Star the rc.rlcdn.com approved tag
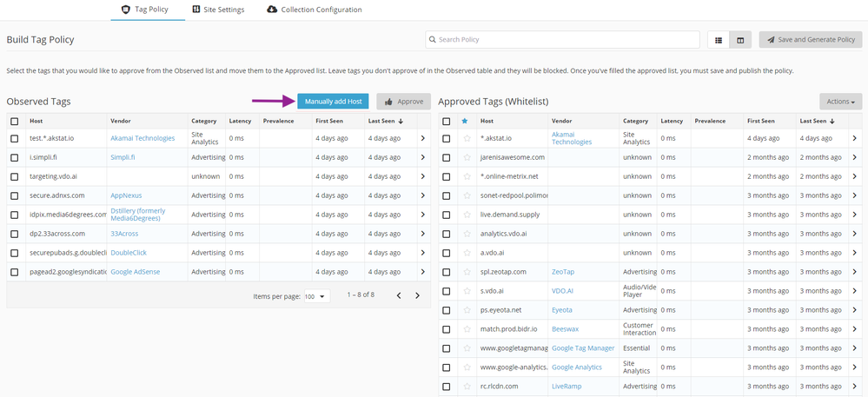 (x=467, y=386)
